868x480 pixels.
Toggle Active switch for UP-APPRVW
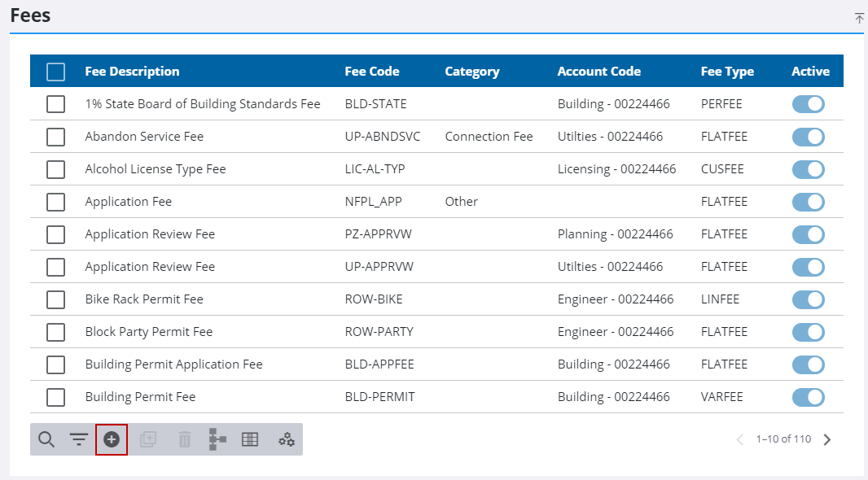click(x=809, y=267)
